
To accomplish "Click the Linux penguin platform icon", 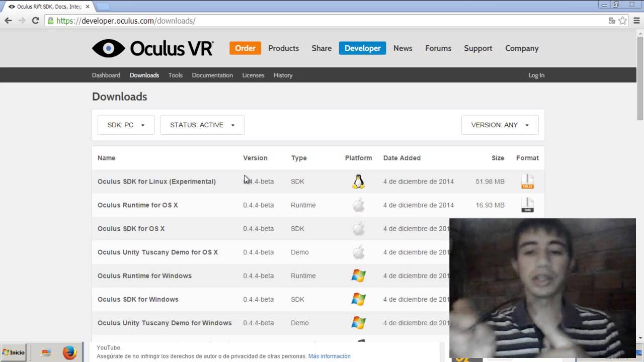I will point(358,182).
